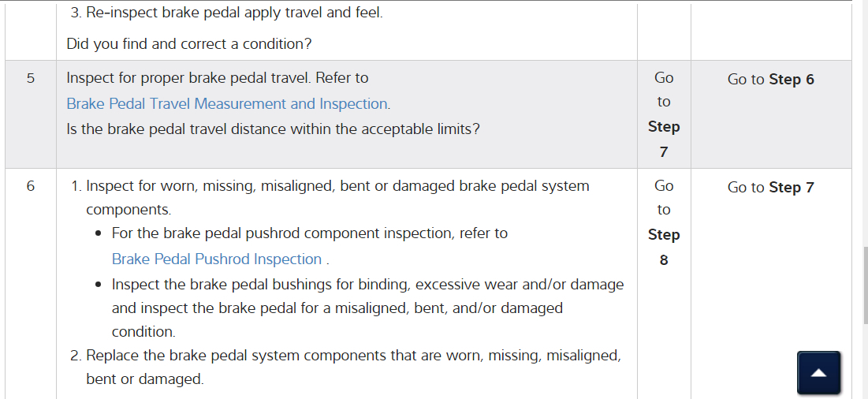This screenshot has width=868, height=399.
Task: Select step number 5 cell
Action: (x=31, y=78)
